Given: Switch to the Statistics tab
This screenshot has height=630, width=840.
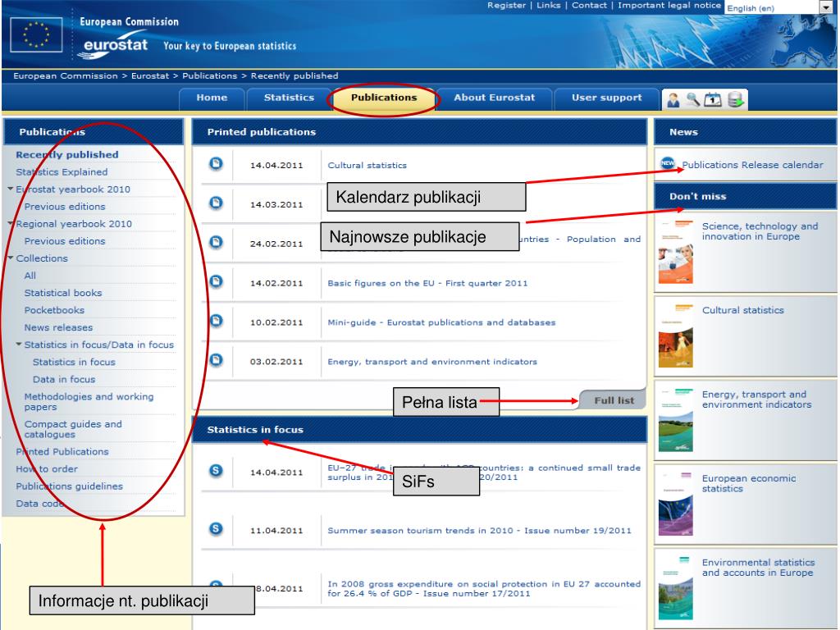Looking at the screenshot, I should (x=289, y=98).
